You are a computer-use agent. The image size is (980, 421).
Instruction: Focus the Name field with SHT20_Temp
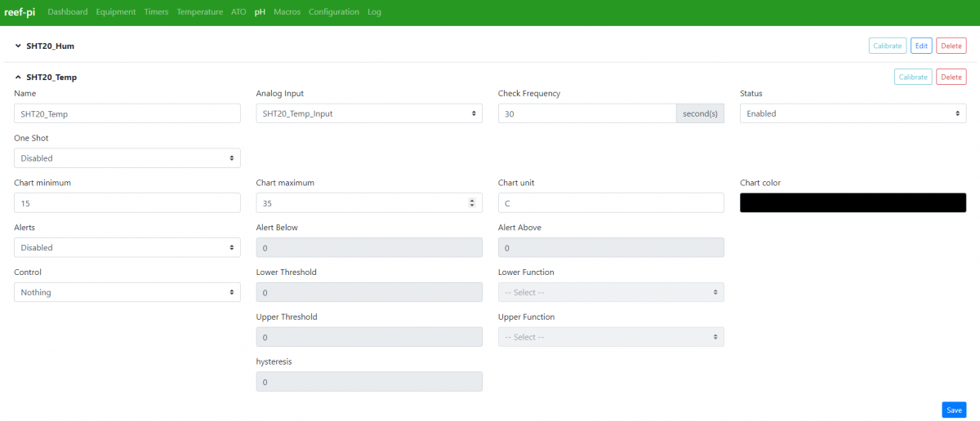tap(127, 113)
